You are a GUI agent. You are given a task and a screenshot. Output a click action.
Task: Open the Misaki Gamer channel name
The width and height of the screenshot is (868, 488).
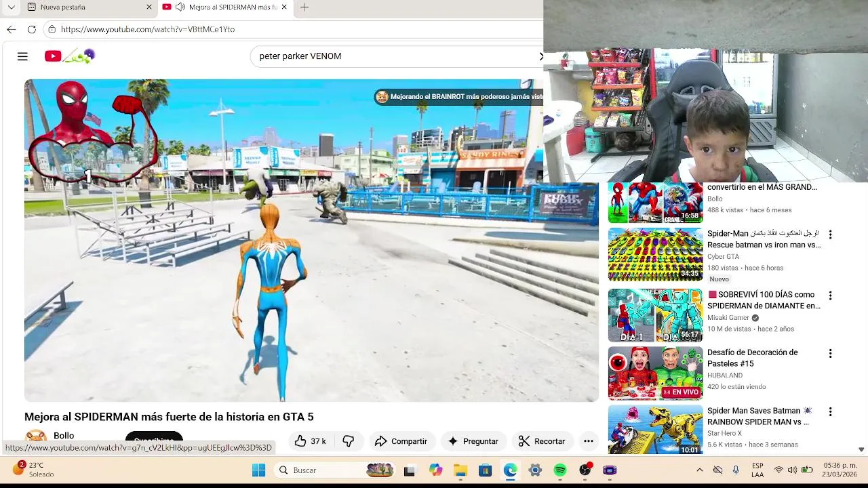tap(728, 318)
